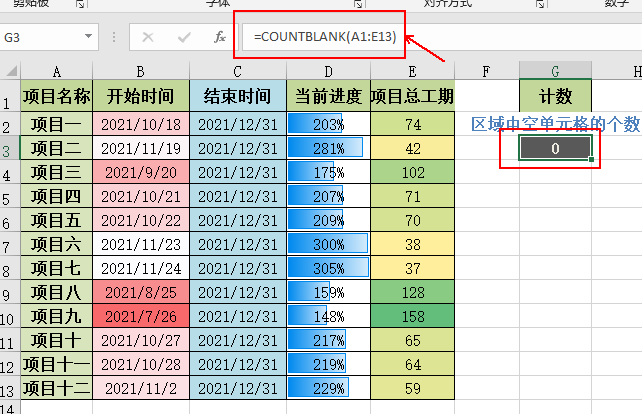Select column D header

click(328, 71)
